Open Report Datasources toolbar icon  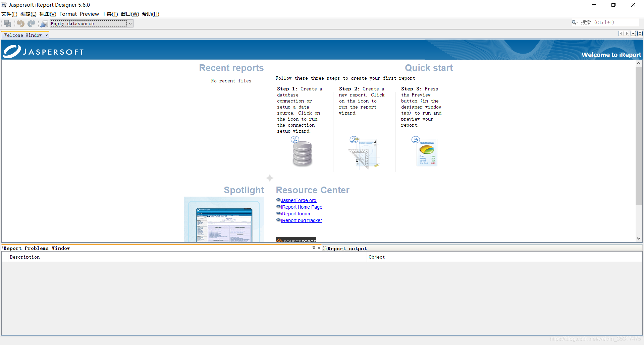(44, 23)
